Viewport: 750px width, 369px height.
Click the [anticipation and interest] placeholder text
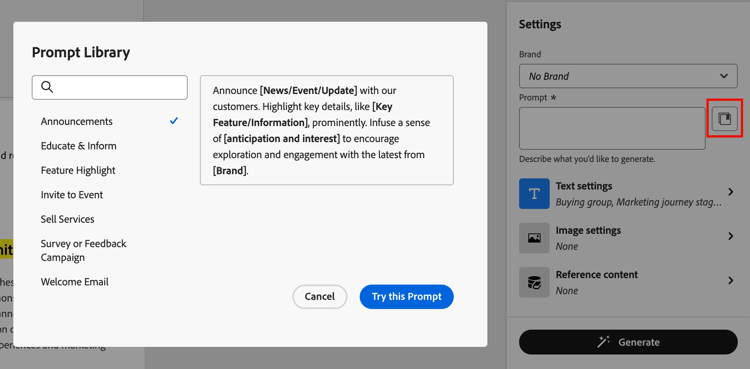(282, 139)
